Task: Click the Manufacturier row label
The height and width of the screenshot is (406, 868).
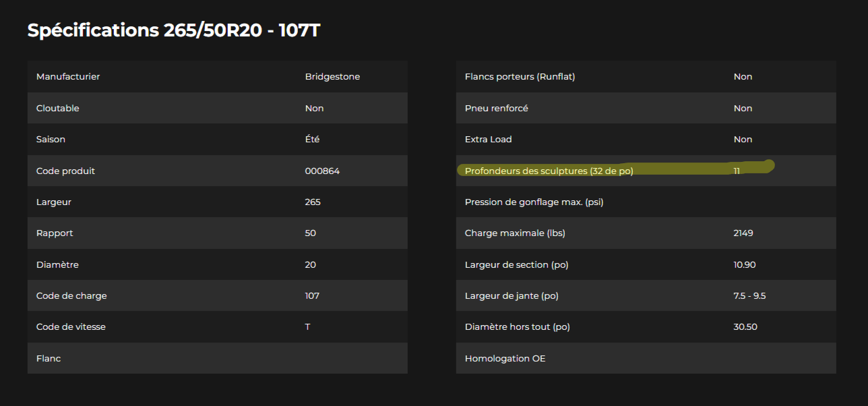Action: pyautogui.click(x=68, y=77)
